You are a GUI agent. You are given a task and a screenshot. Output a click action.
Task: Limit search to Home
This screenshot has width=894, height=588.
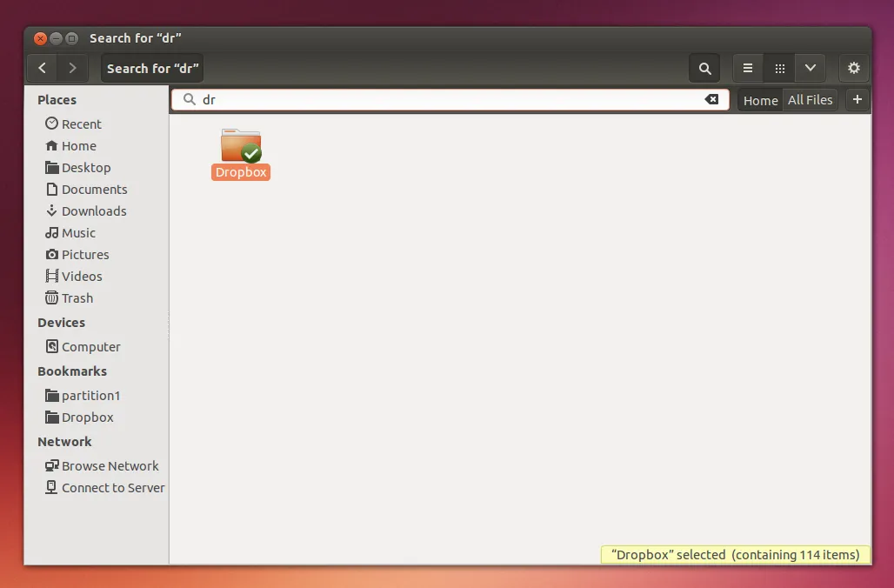(760, 100)
